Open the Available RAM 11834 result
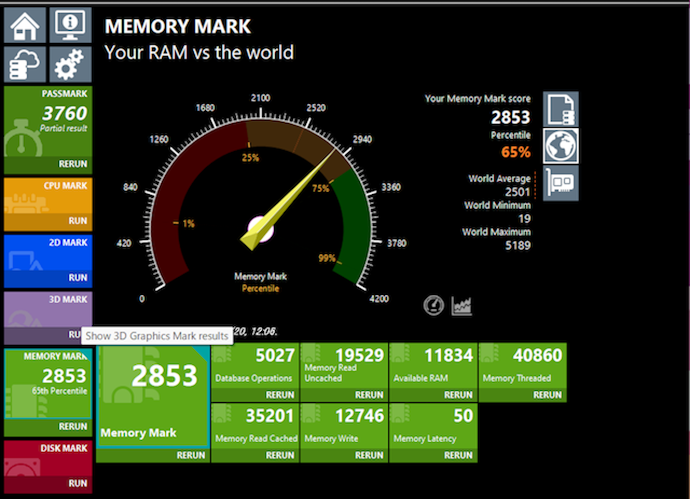The height and width of the screenshot is (499, 690). [433, 366]
